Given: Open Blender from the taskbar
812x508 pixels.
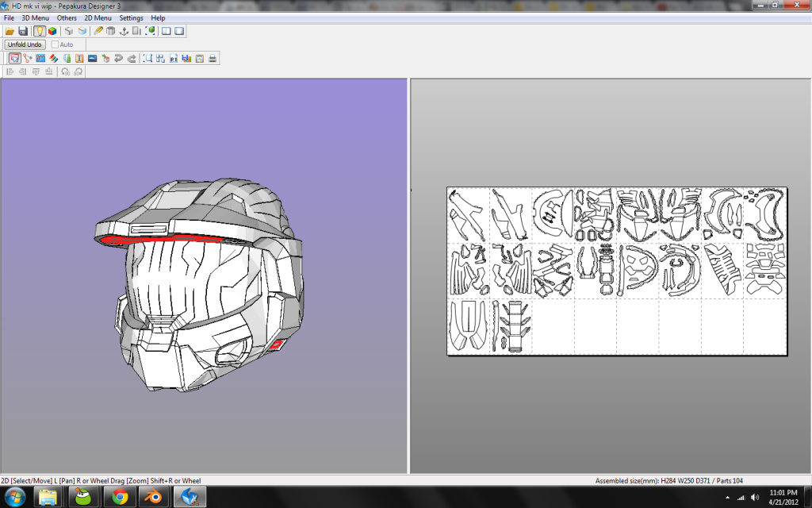Looking at the screenshot, I should tap(153, 497).
